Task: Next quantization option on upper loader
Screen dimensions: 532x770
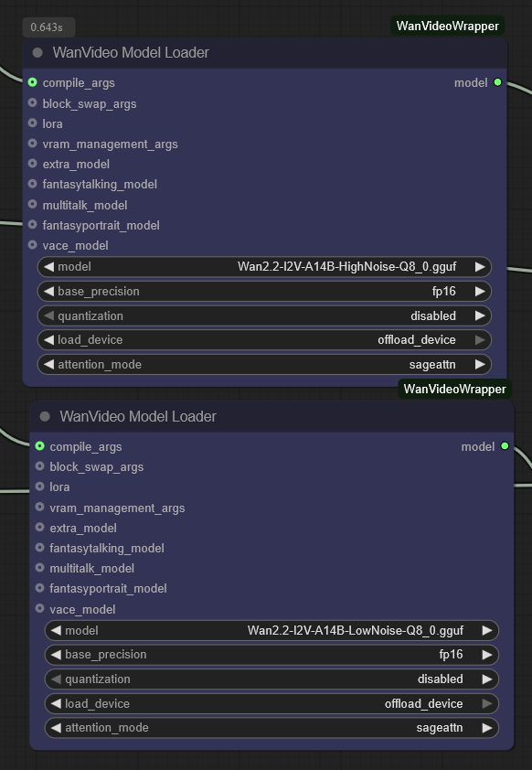Action: click(x=480, y=315)
